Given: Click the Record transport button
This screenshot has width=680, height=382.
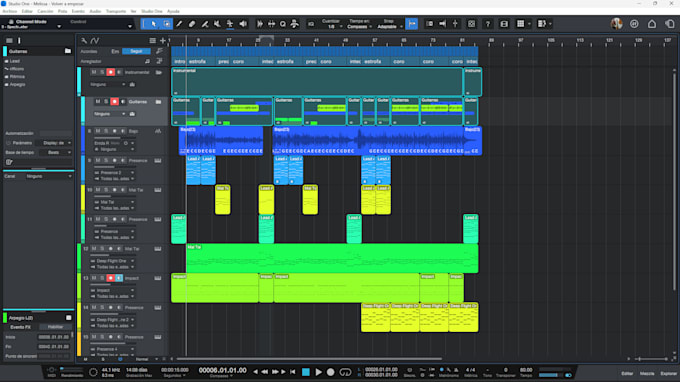Looking at the screenshot, I should 330,372.
